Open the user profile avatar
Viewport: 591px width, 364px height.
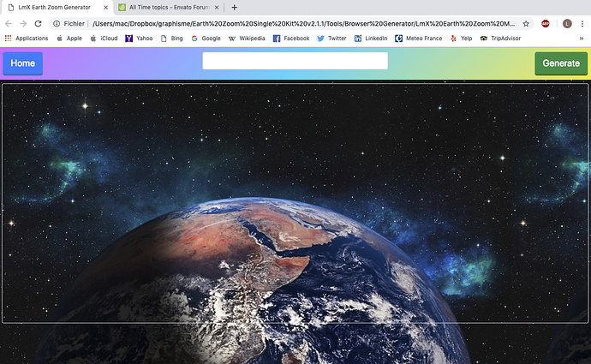tap(567, 23)
